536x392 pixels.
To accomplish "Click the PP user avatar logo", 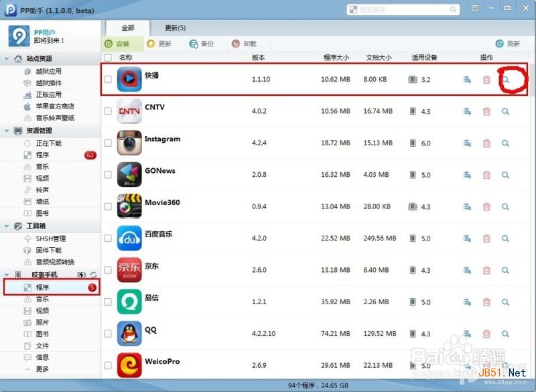I will [19, 36].
